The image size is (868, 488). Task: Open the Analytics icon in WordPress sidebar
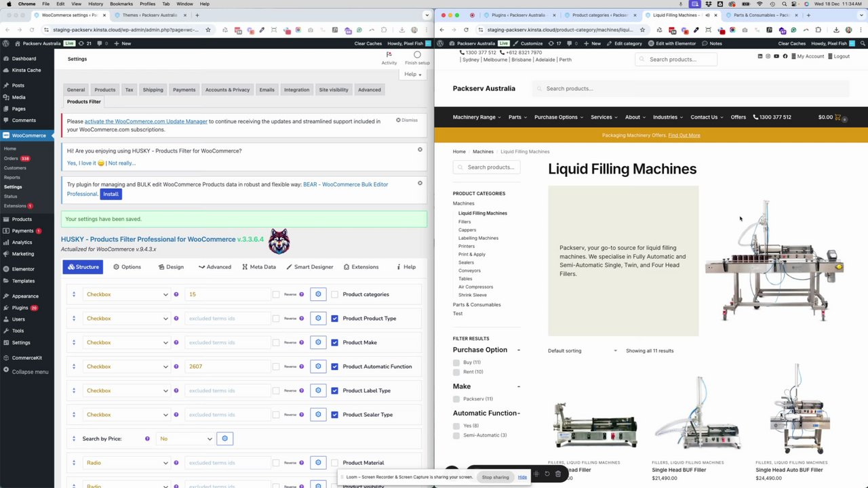(x=6, y=242)
